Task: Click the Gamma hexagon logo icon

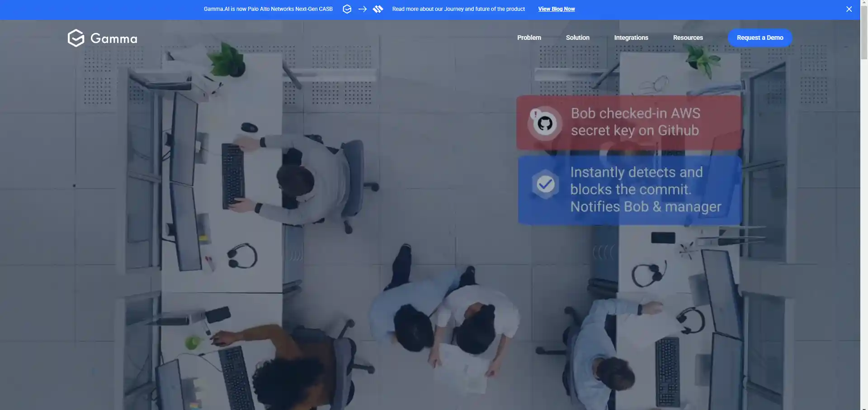Action: (76, 38)
